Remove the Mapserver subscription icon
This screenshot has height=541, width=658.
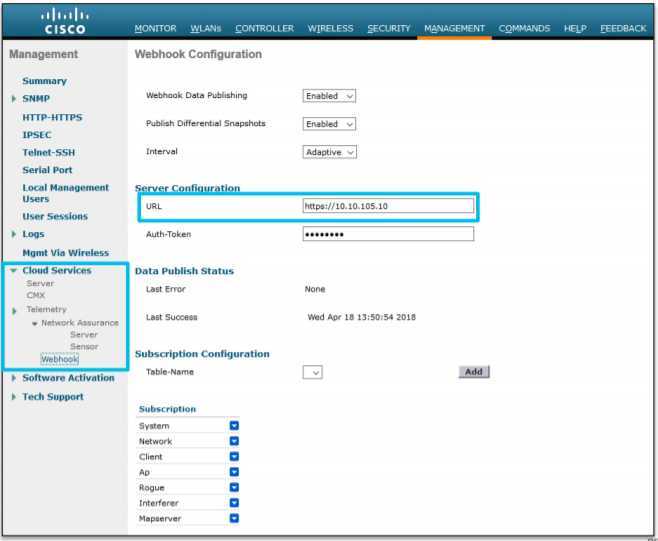235,519
